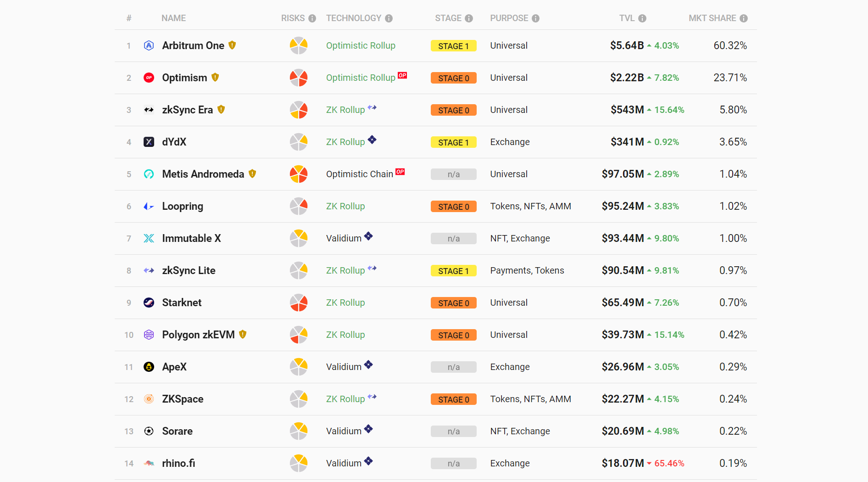Click the OP badge next to Optimistic Chain
Viewport: 868px width, 482px height.
click(400, 172)
